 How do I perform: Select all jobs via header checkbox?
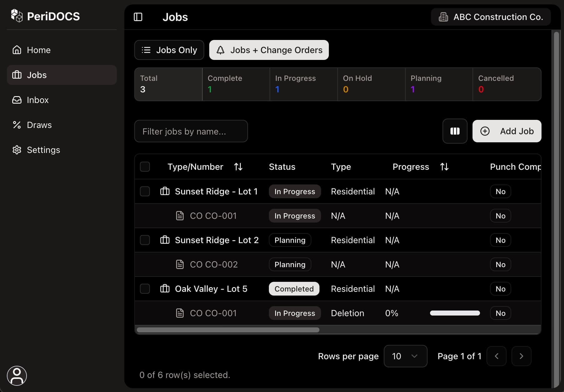coord(145,166)
